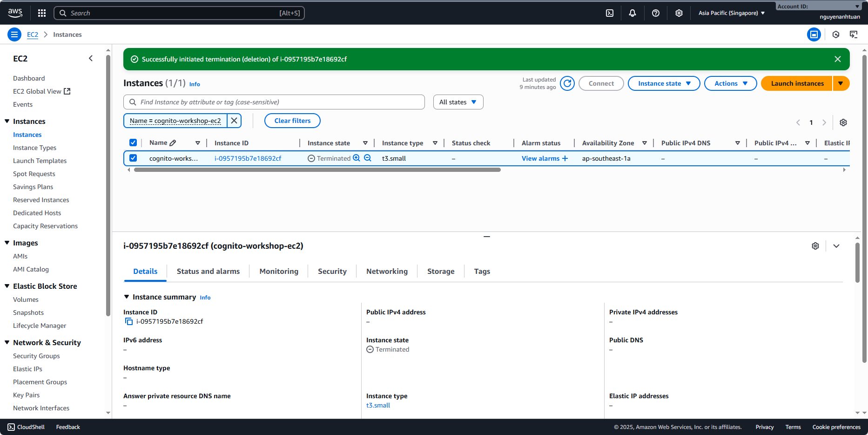868x435 pixels.
Task: Remove the Name = cognito-workshop-ec2 filter
Action: click(x=234, y=121)
